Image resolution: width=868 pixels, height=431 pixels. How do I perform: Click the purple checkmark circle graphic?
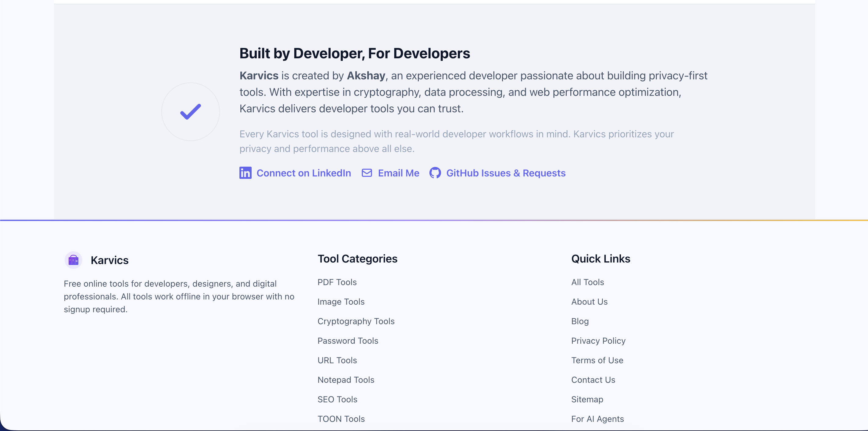pos(190,112)
